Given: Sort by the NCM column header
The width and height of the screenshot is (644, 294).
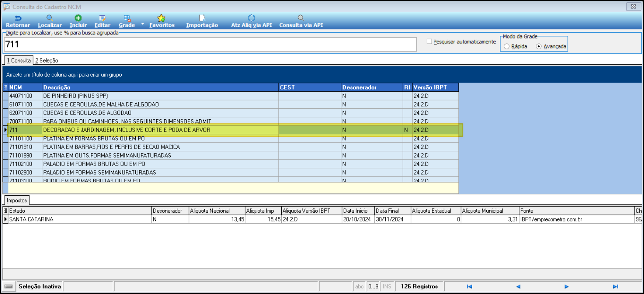Looking at the screenshot, I should [x=25, y=87].
